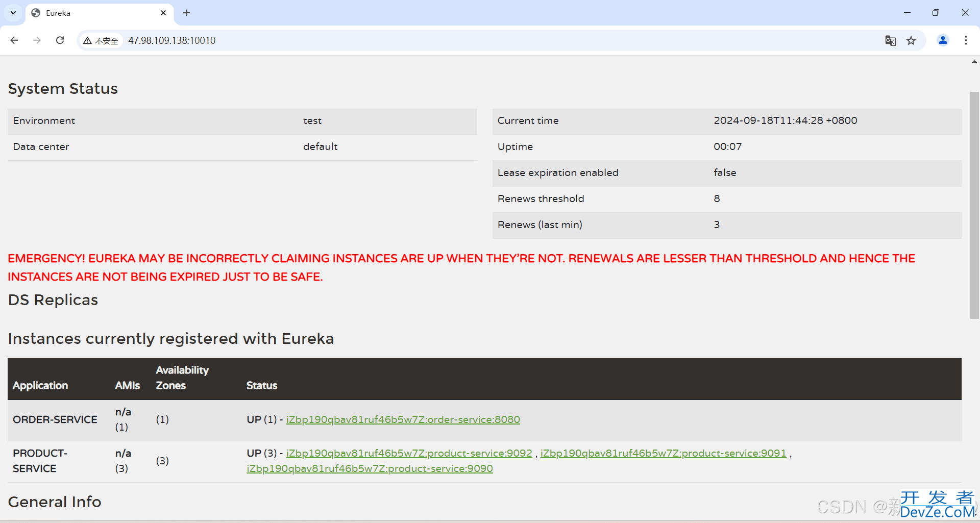980x523 pixels.
Task: Click the Lease expiration enabled label
Action: [x=558, y=172]
